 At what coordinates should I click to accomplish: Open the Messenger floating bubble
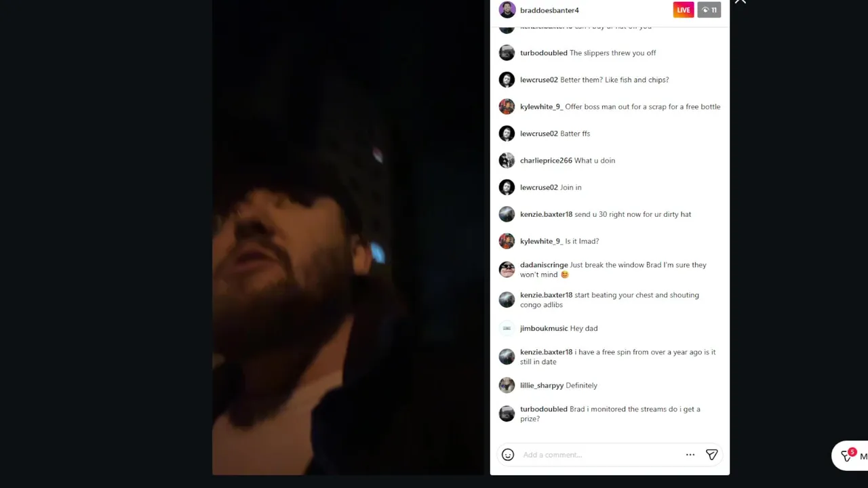[x=850, y=456]
